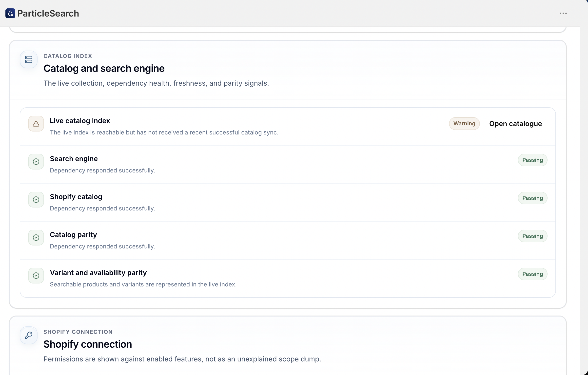This screenshot has height=375, width=588.
Task: Click the Warning status badge
Action: click(464, 124)
